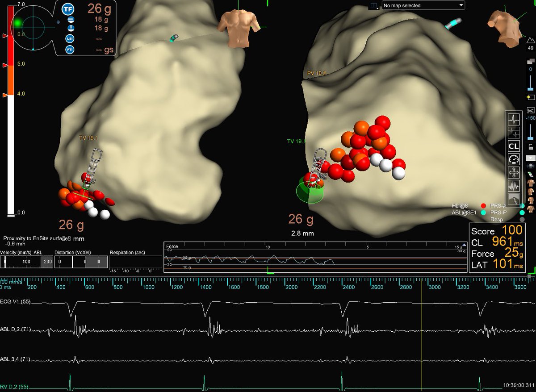536x392 pixels.
Task: Click the axial force indicator icon
Action: pyautogui.click(x=70, y=29)
